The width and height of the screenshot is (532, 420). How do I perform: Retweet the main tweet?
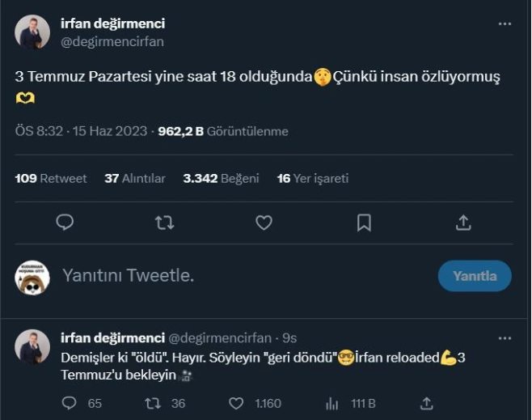[x=164, y=223]
